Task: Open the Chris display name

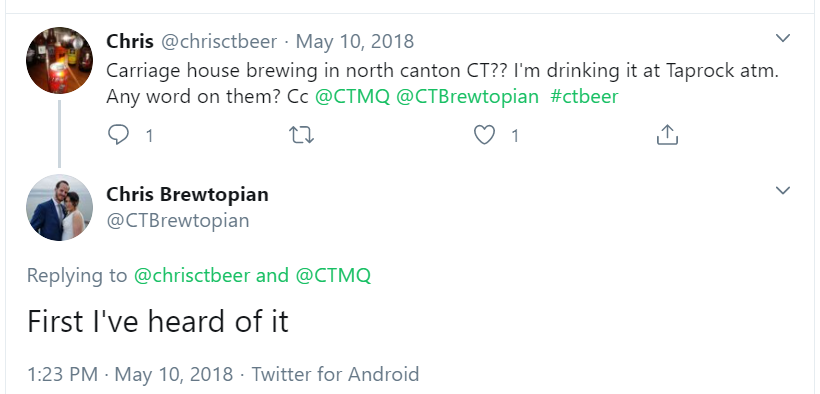Action: coord(130,41)
